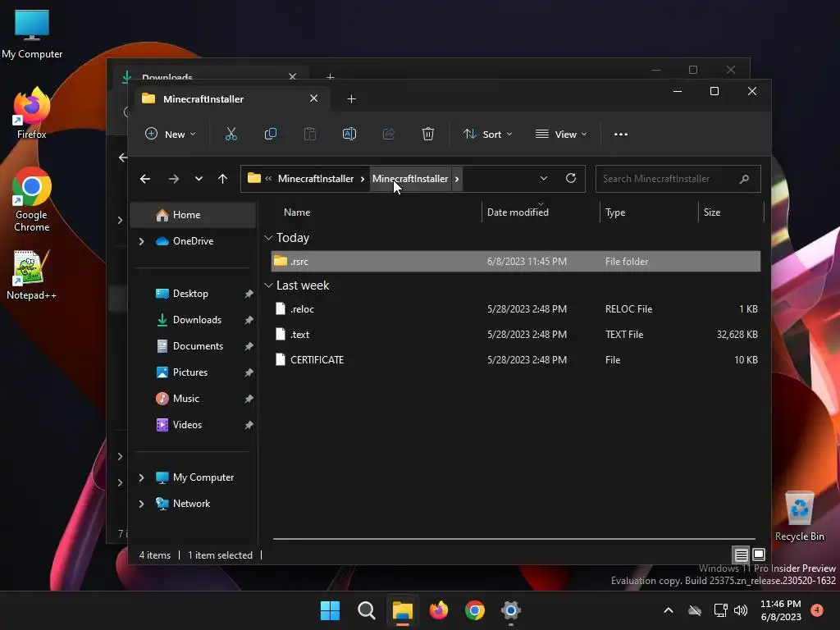Click the volume icon in system tray
This screenshot has width=840, height=630.
(741, 610)
